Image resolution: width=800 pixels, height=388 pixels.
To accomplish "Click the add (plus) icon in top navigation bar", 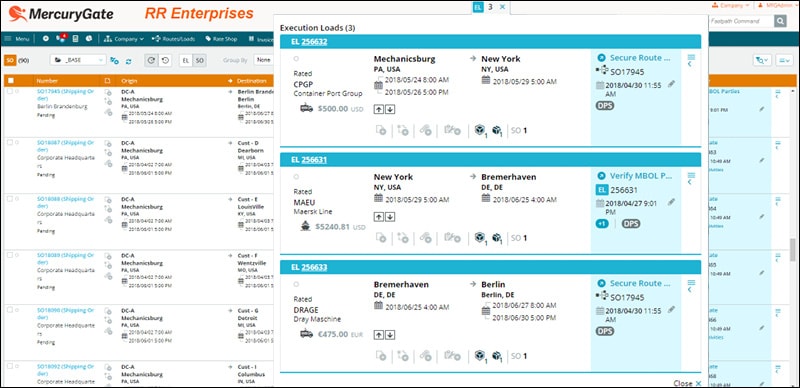I will pyautogui.click(x=46, y=38).
